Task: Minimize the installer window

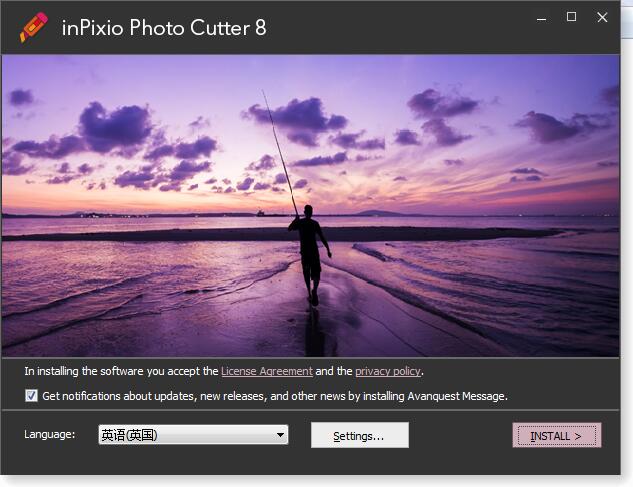Action: pos(542,18)
